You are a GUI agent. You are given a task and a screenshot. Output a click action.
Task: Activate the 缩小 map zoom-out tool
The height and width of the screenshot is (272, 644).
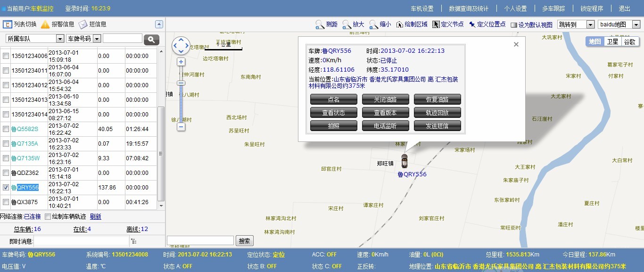pos(384,24)
